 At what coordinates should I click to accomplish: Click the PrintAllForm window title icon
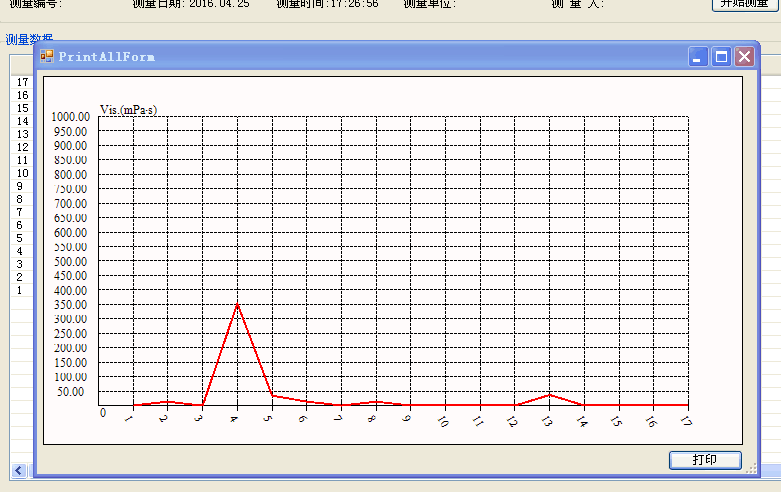point(47,57)
